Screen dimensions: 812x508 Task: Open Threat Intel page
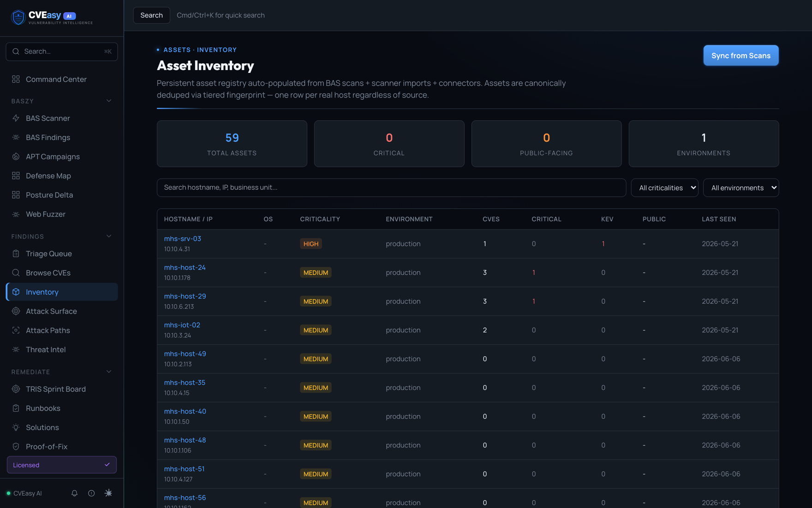(x=62, y=350)
